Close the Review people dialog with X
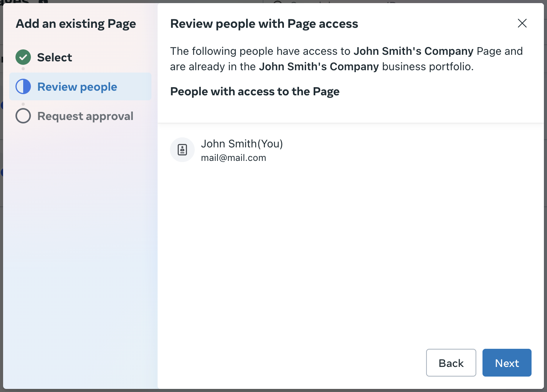547x392 pixels. point(522,24)
